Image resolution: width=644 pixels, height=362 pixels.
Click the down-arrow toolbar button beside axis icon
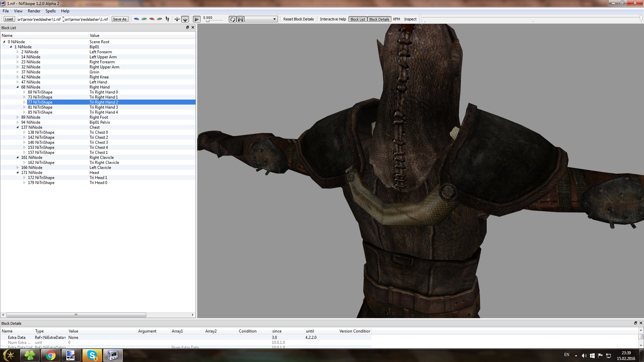pos(185,19)
